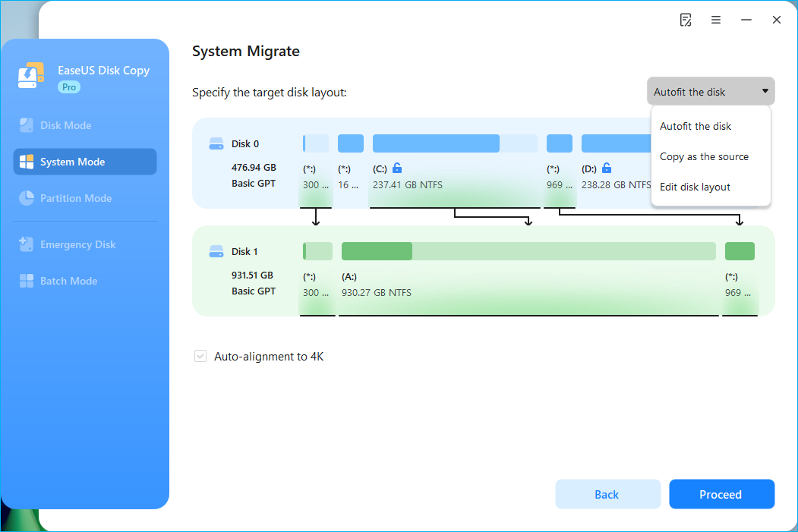Choose Copy as the source option
The image size is (798, 532).
click(704, 156)
